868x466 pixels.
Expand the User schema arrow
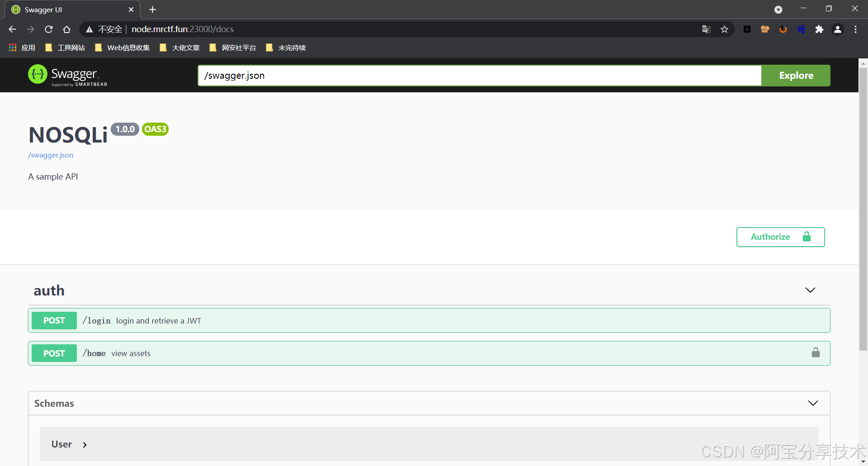[85, 445]
